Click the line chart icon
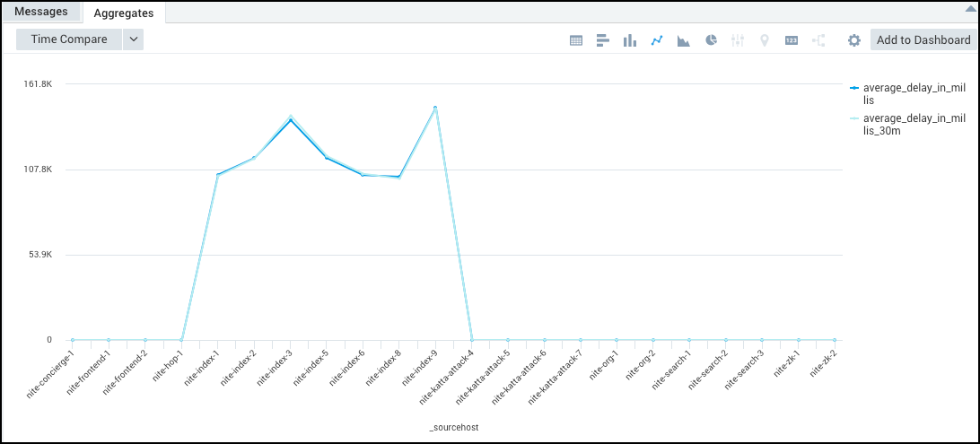 click(x=657, y=40)
